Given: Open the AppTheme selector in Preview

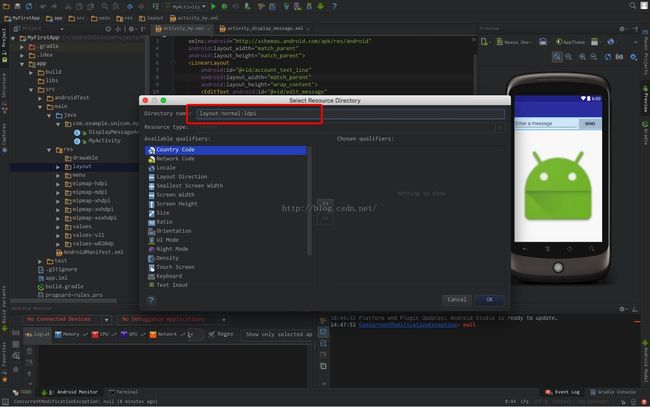Looking at the screenshot, I should click(x=570, y=42).
